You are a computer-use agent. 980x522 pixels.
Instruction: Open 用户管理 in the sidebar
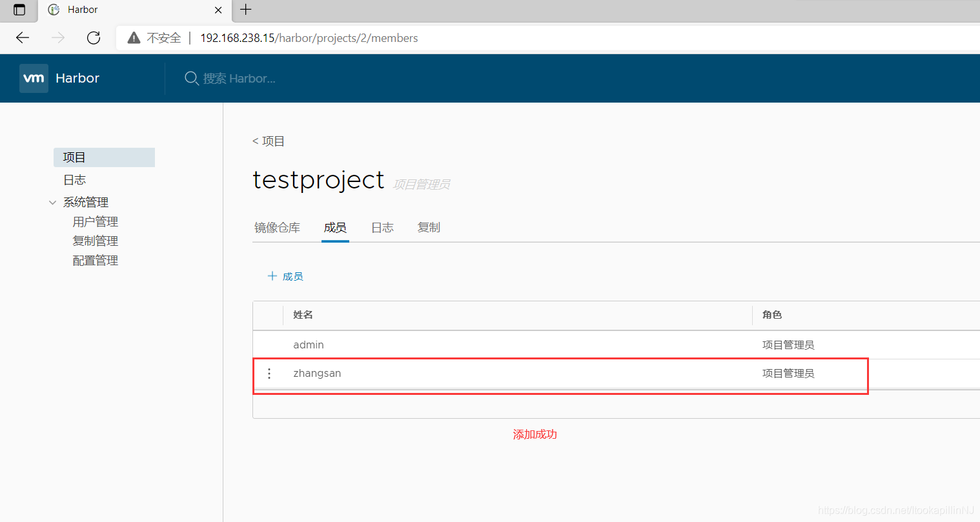(x=96, y=222)
